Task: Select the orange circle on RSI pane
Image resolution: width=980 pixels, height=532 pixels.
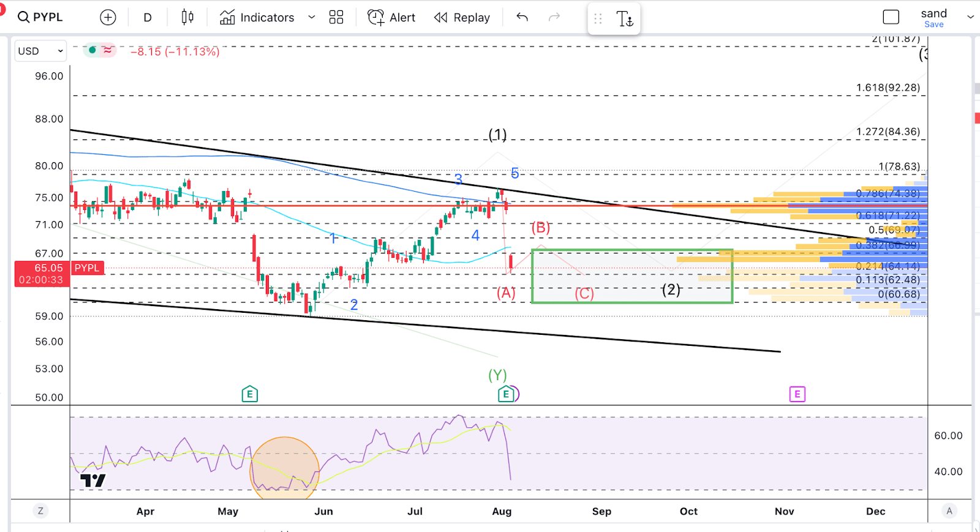Action: [285, 468]
